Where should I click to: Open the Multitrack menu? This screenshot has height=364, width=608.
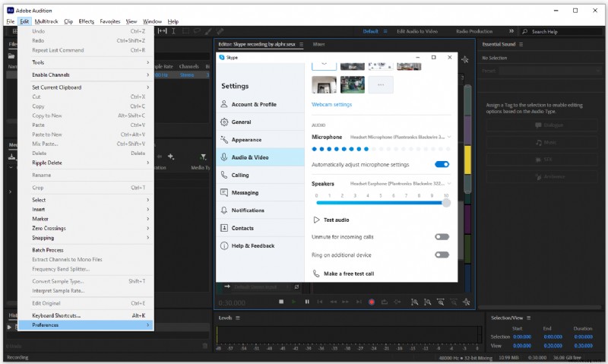tap(46, 21)
